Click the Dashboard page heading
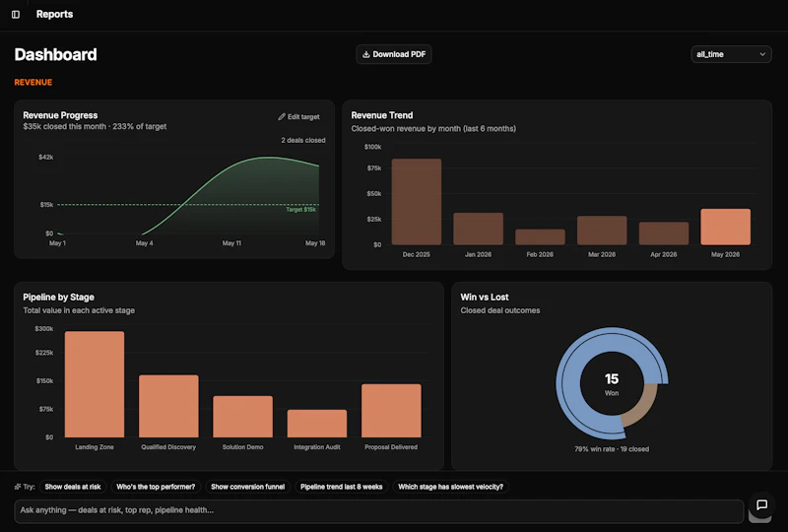This screenshot has width=788, height=532. click(55, 54)
